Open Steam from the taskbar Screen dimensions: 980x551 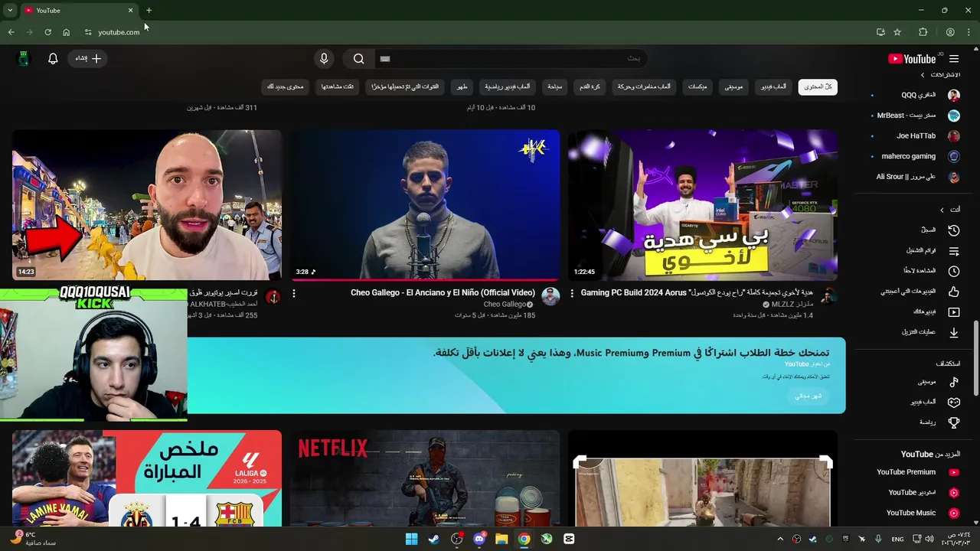[x=434, y=539]
